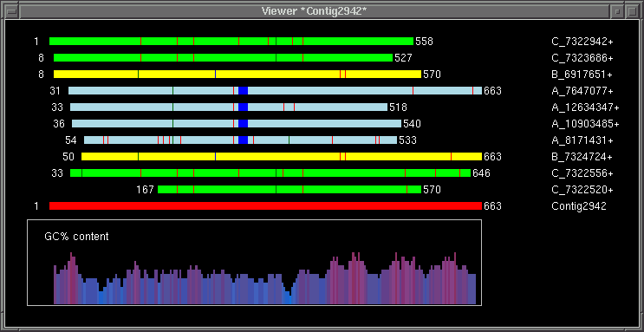Click end position 518 of A_12634347+
This screenshot has height=332, width=644.
[398, 107]
